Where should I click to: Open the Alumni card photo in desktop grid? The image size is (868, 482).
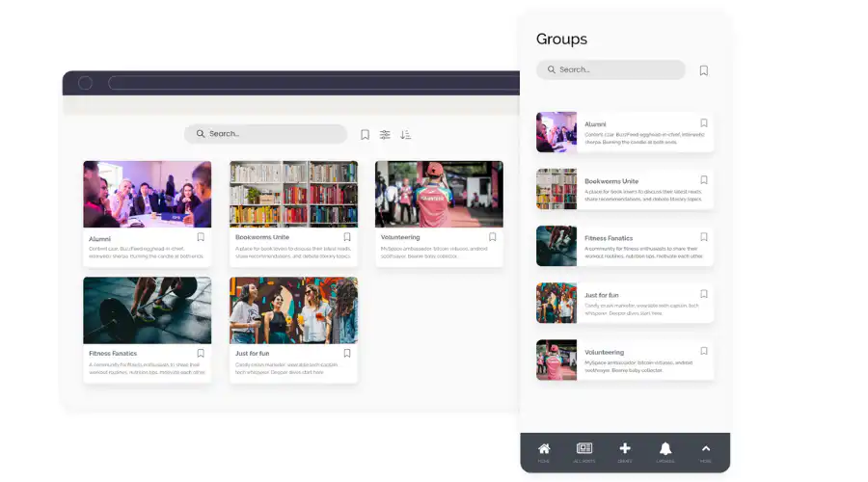tap(148, 194)
